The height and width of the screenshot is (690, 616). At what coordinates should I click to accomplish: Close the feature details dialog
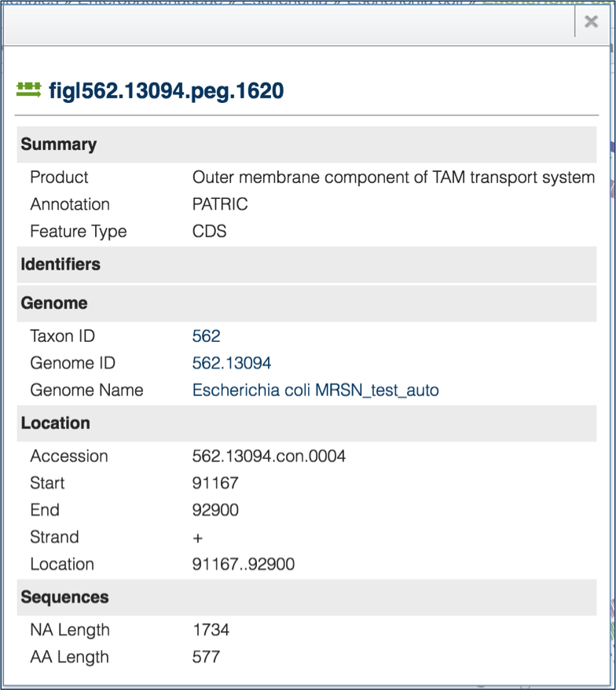pos(591,22)
